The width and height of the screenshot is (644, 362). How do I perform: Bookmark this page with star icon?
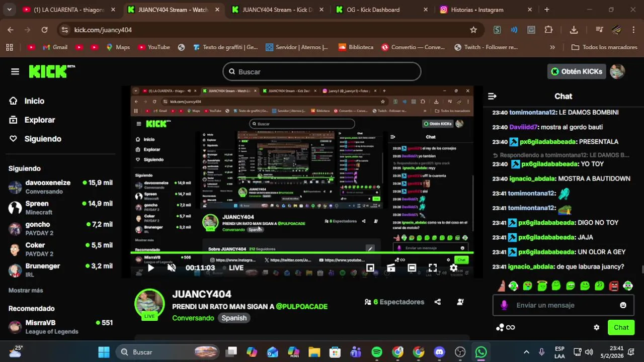click(x=473, y=30)
